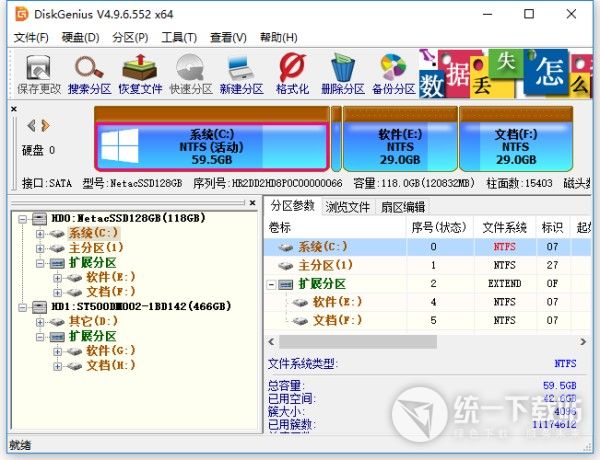Open the 硬盘(D) menu
This screenshot has height=460, width=600.
pyautogui.click(x=80, y=38)
